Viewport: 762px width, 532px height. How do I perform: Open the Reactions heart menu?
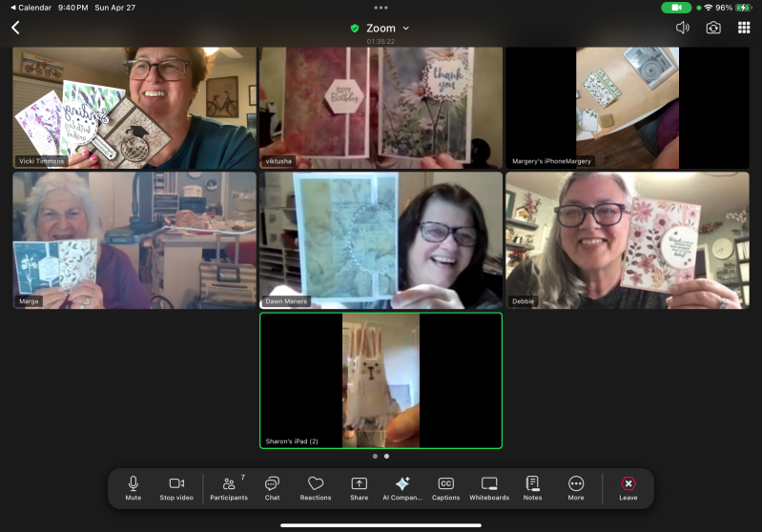pyautogui.click(x=316, y=488)
